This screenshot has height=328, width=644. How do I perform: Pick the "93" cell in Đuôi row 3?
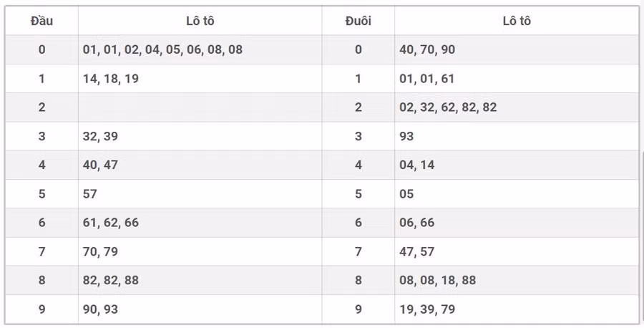coord(406,136)
